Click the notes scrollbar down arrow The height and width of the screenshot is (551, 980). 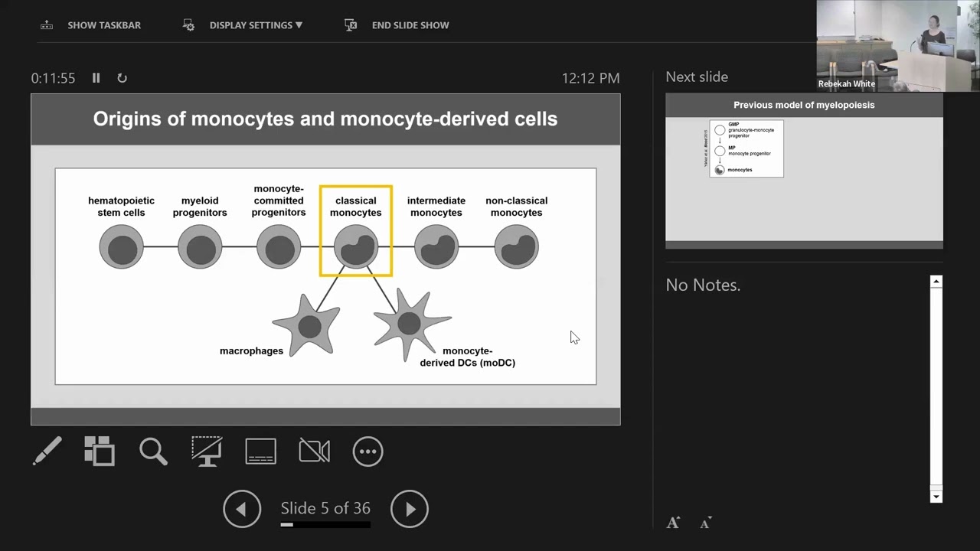[936, 497]
